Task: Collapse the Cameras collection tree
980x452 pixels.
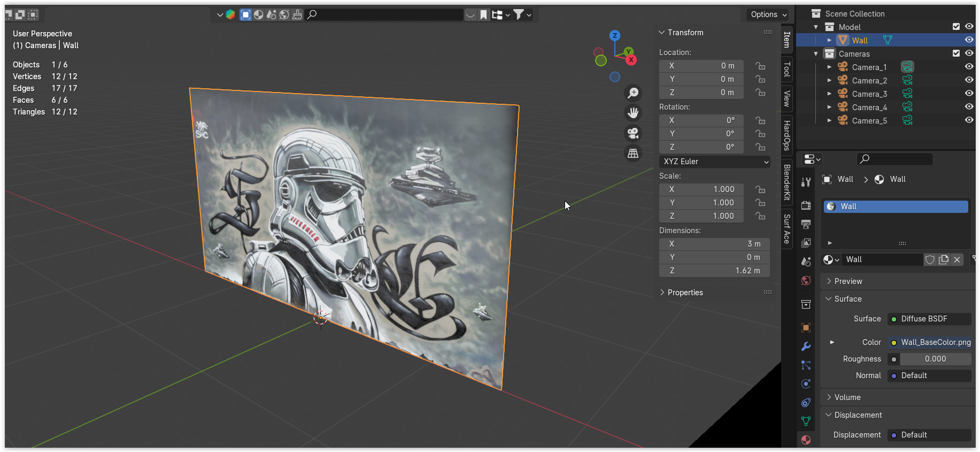Action: click(x=816, y=53)
